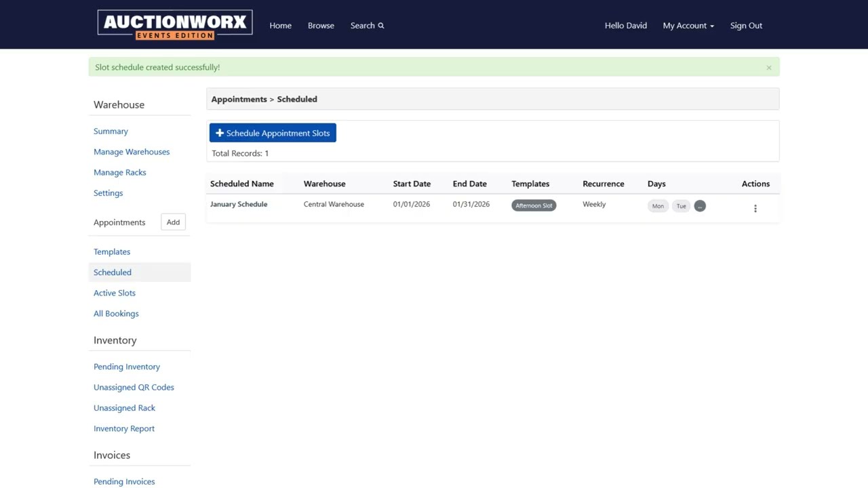Image resolution: width=868 pixels, height=488 pixels.
Task: Click the Days column header
Action: pyautogui.click(x=656, y=184)
